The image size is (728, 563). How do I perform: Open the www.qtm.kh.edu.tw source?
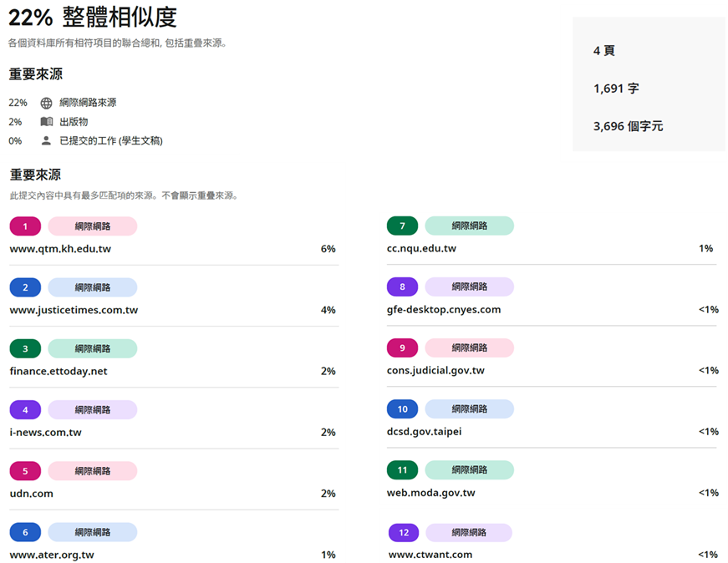[60, 249]
